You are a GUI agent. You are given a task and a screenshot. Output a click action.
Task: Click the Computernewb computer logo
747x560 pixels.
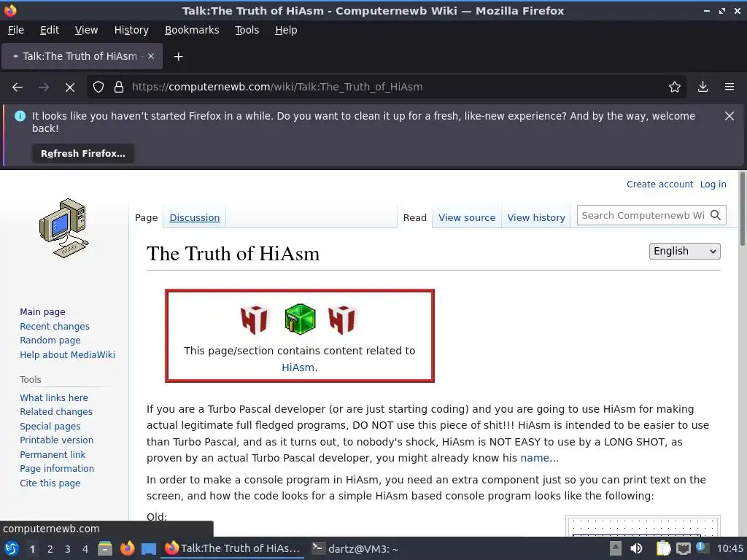tap(64, 228)
